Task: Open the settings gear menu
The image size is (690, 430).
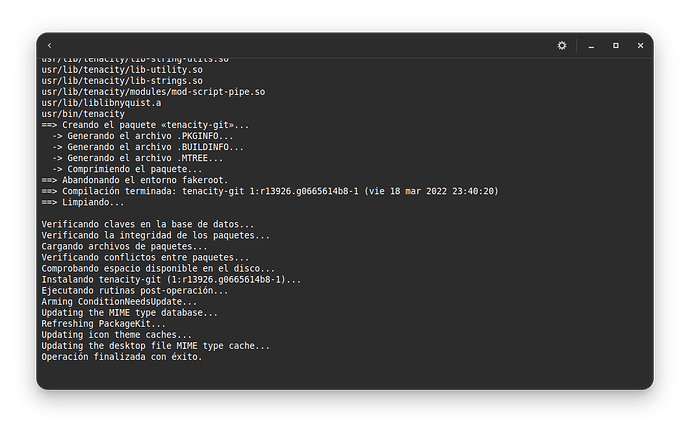Action: click(562, 45)
